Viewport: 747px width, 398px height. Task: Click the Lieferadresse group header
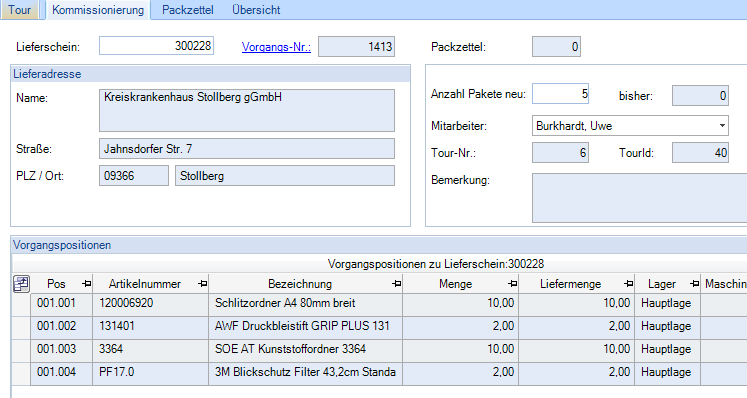pos(210,74)
